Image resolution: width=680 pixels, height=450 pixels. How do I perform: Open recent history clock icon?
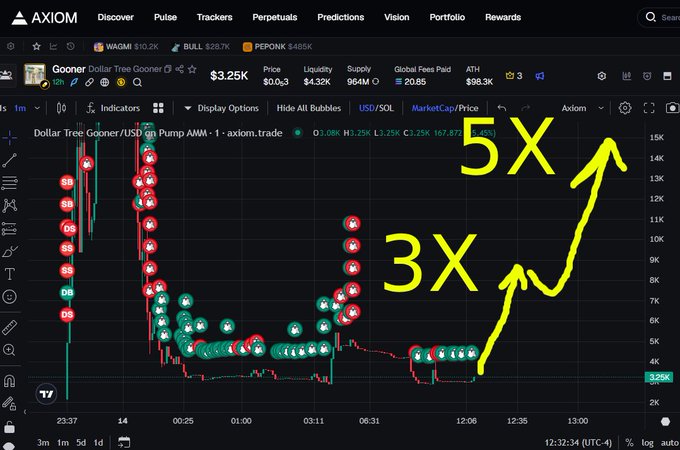coord(70,46)
